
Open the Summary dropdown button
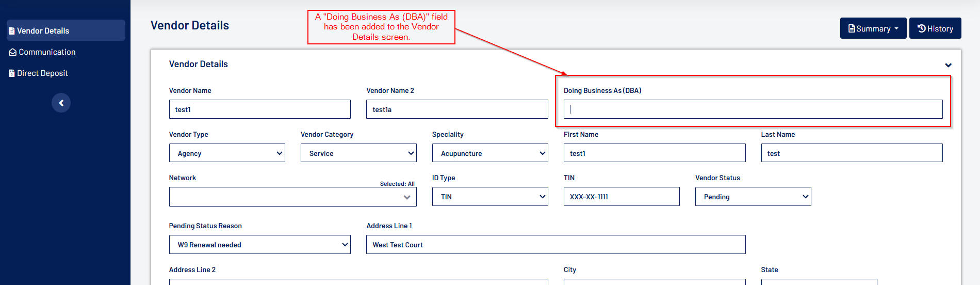pos(873,28)
